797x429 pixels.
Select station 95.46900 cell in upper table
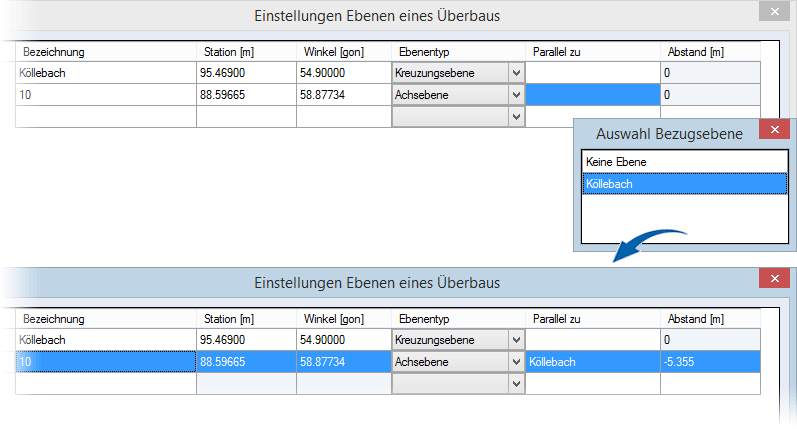pyautogui.click(x=247, y=73)
